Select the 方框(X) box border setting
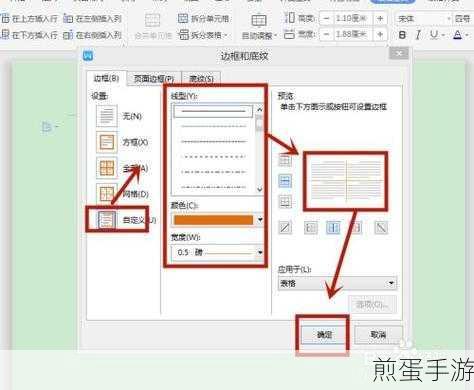The image size is (474, 390). [122, 142]
